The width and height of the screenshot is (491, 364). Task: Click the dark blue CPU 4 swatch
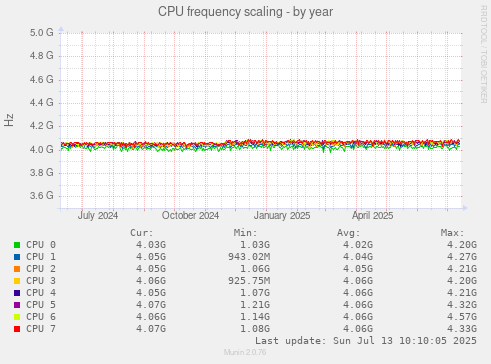coord(17,293)
